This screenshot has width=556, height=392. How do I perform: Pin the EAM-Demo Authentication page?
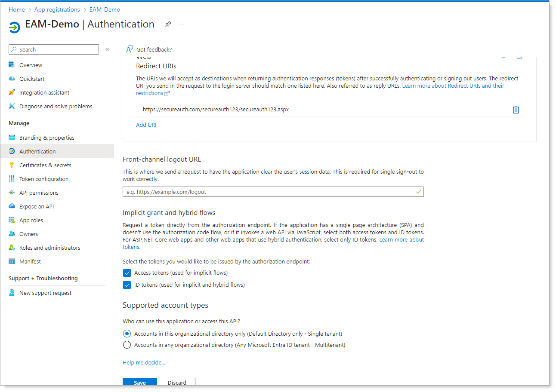168,24
